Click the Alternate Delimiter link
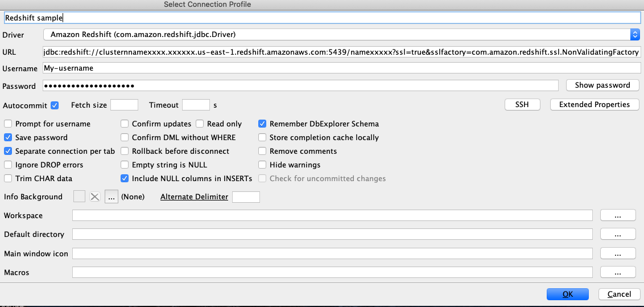Viewport: 644px width, 307px height. tap(194, 197)
